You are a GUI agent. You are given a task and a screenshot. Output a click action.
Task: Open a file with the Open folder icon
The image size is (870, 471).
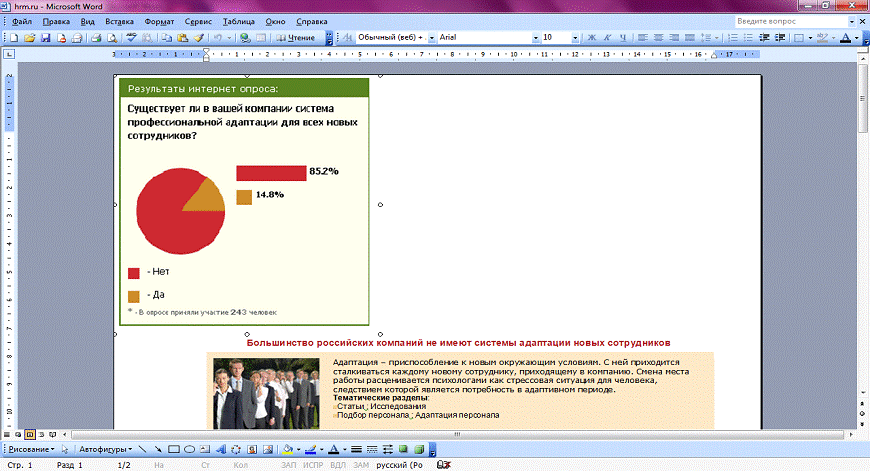pyautogui.click(x=30, y=37)
